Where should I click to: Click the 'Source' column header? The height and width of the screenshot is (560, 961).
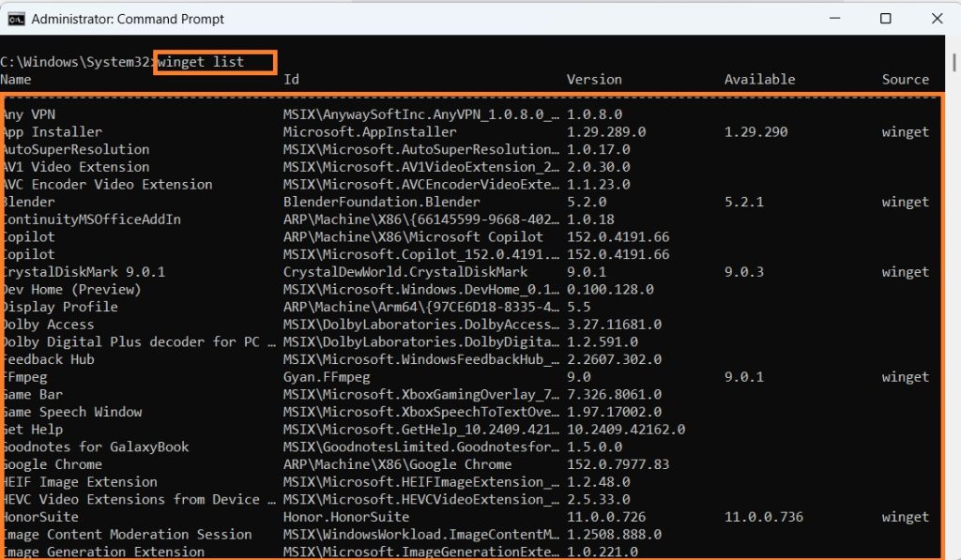pyautogui.click(x=906, y=80)
